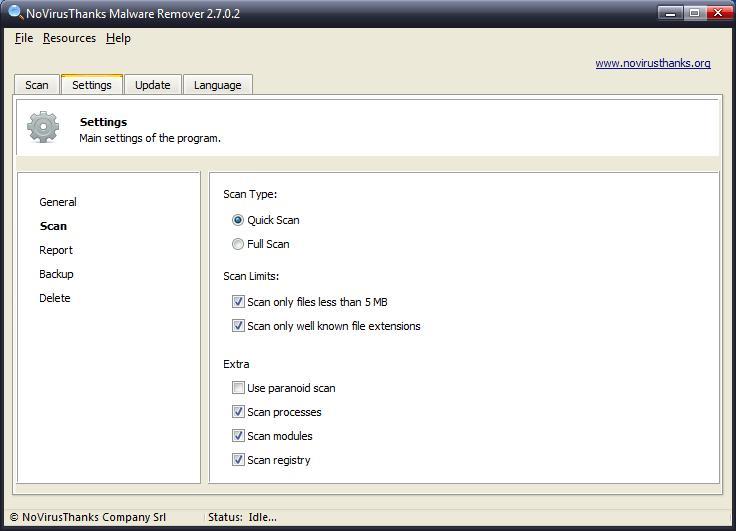Switch to the Settings tab

pos(92,85)
